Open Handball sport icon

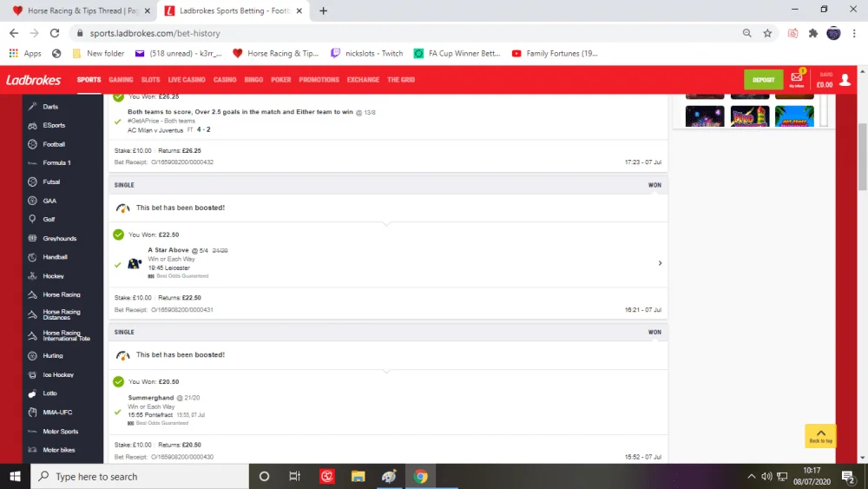coord(32,257)
